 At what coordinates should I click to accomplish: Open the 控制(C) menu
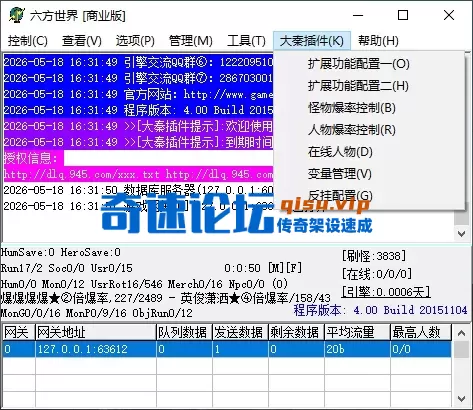(x=28, y=41)
